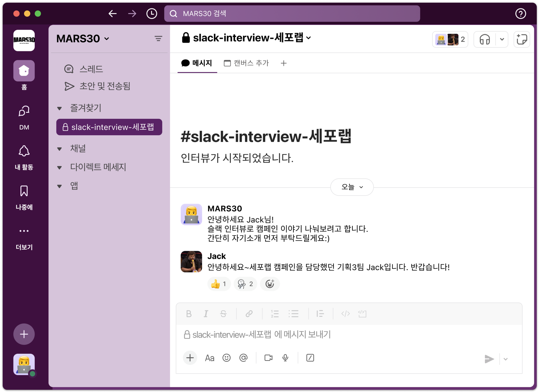539x392 pixels.
Task: Open 스레드 in the sidebar
Action: [91, 69]
